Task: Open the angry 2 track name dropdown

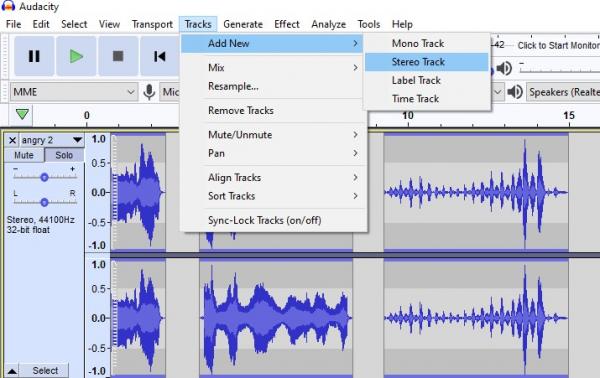Action: coord(77,140)
